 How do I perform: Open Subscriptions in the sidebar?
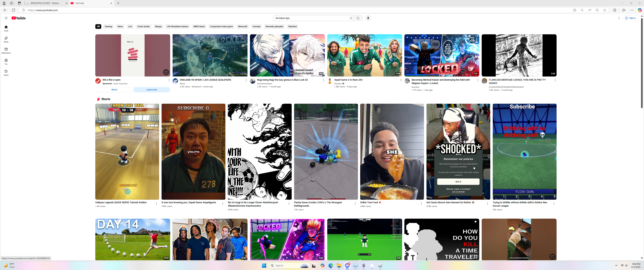[x=6, y=51]
